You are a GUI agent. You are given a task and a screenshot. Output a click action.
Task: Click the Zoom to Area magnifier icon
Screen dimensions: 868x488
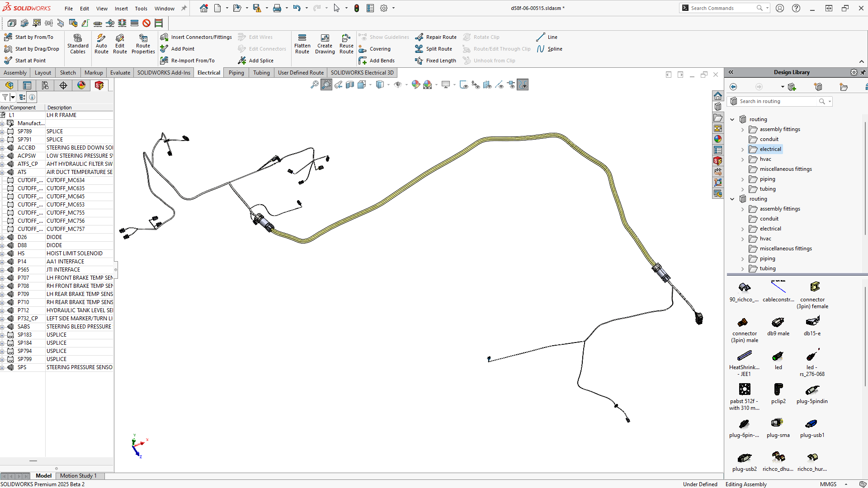[326, 84]
